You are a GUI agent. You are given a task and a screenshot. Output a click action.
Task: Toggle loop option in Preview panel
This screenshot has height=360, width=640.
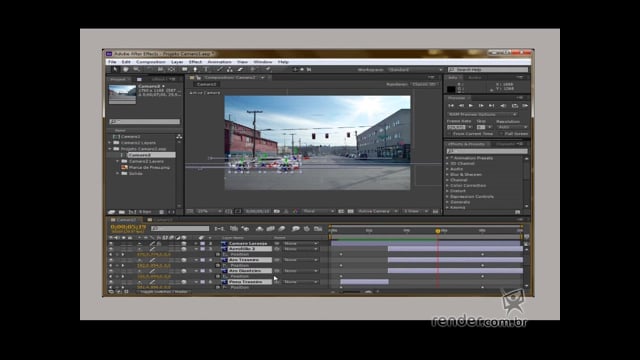(x=515, y=106)
